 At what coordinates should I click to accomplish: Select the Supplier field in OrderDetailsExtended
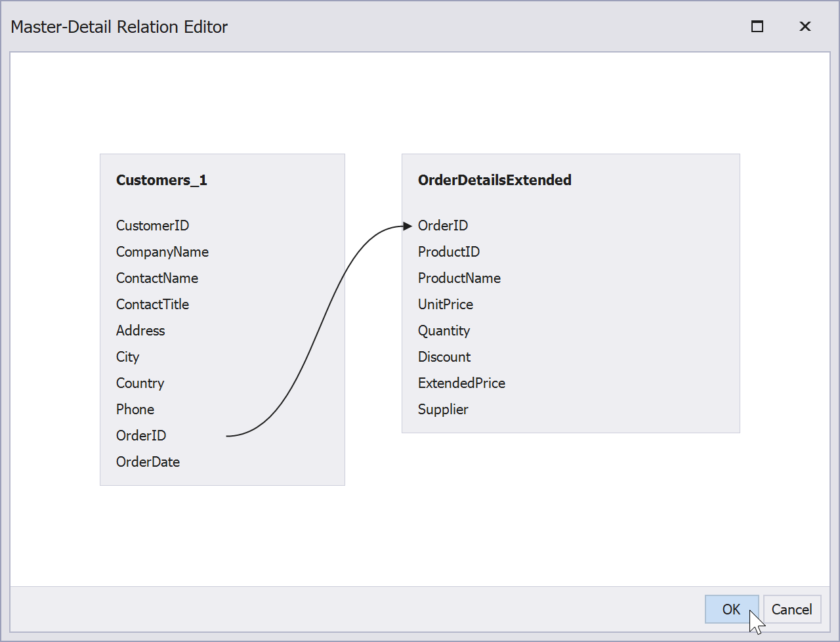tap(443, 409)
